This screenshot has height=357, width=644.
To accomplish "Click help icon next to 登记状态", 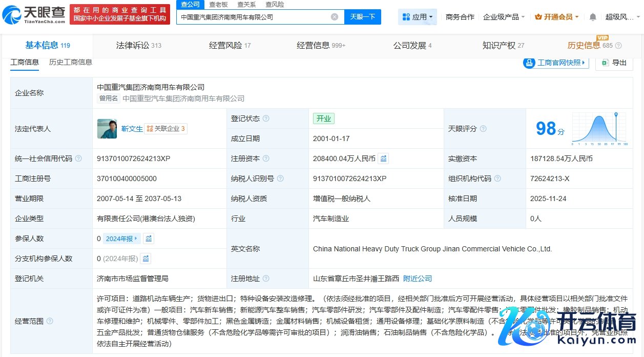I will point(266,118).
